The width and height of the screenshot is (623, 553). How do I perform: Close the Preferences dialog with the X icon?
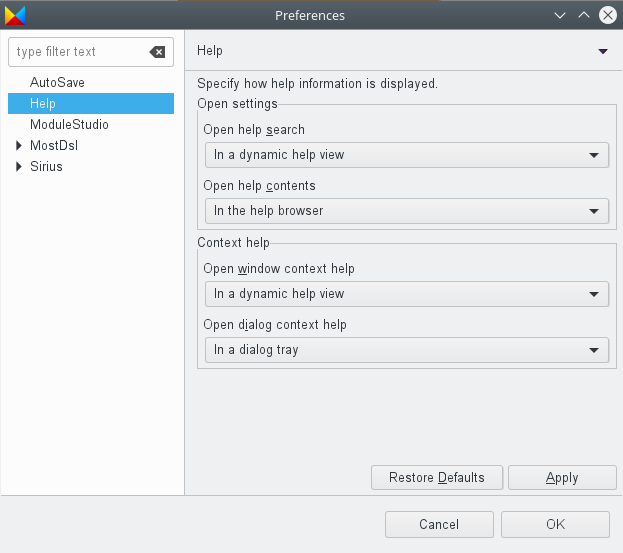click(608, 15)
